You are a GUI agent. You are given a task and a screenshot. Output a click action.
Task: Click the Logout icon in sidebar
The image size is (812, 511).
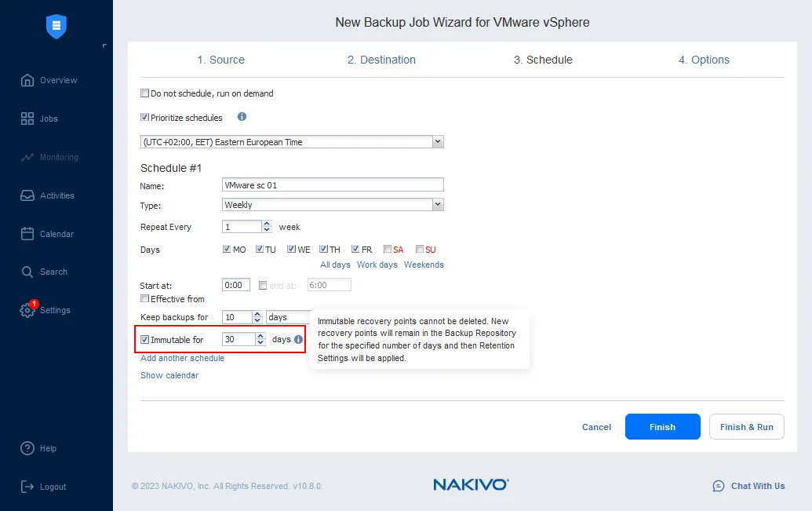(27, 487)
